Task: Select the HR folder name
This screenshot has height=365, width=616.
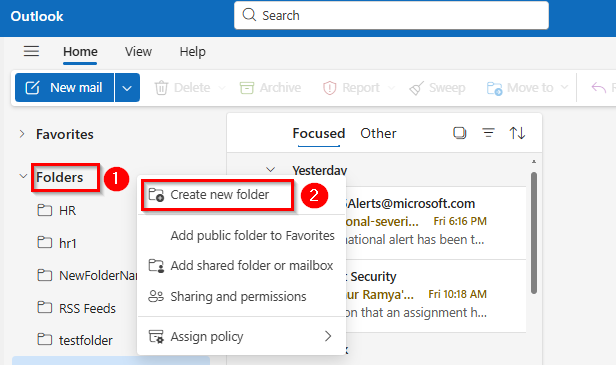Action: pos(67,211)
